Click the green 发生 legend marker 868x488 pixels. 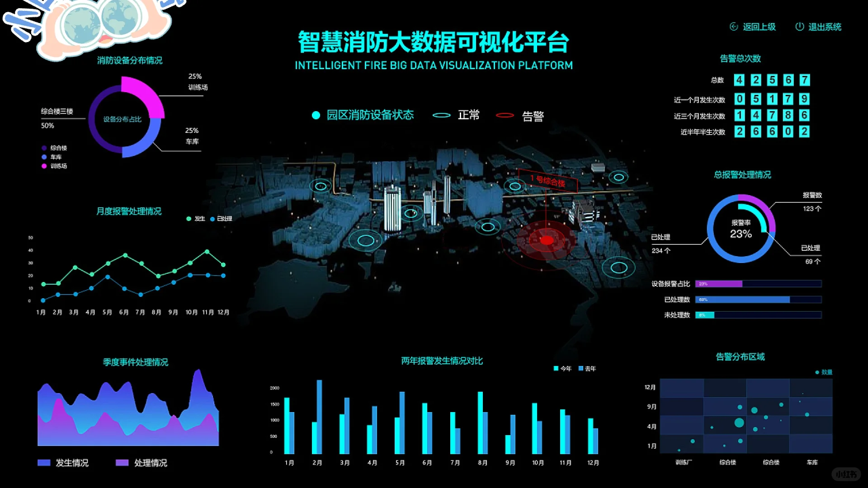pyautogui.click(x=189, y=219)
